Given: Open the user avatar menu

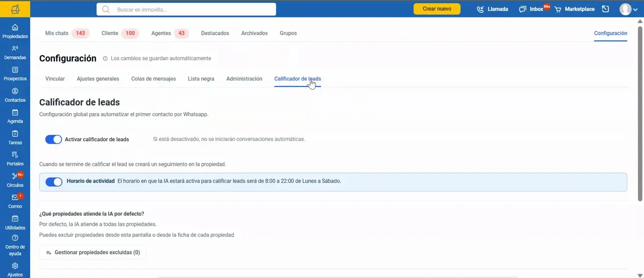Looking at the screenshot, I should click(x=628, y=9).
